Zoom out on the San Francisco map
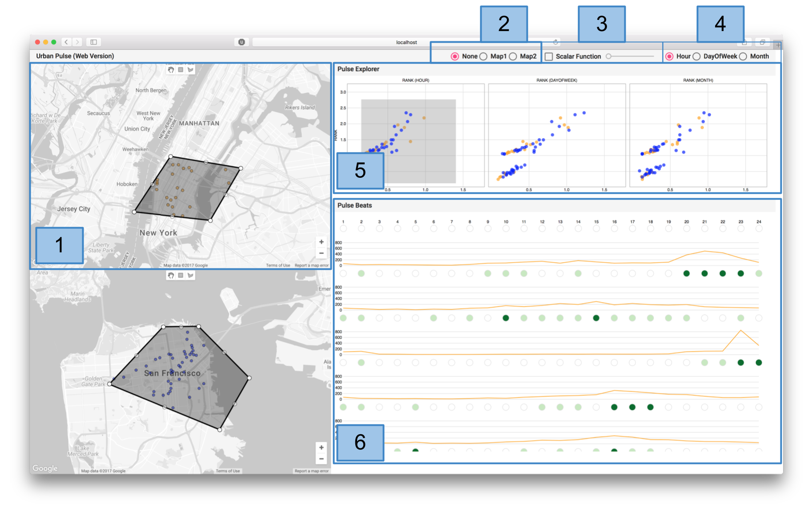The height and width of the screenshot is (520, 812). click(322, 459)
